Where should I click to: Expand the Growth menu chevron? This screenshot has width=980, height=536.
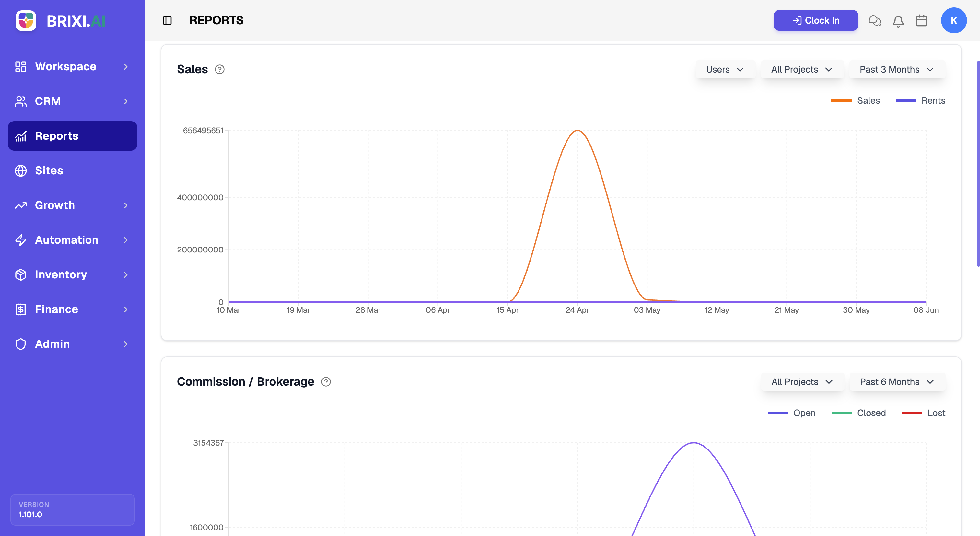pos(125,205)
